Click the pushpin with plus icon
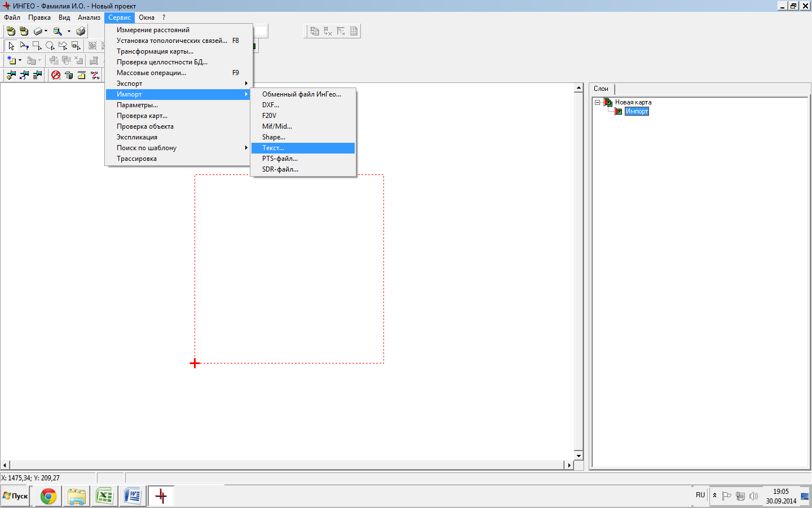 coord(11,75)
